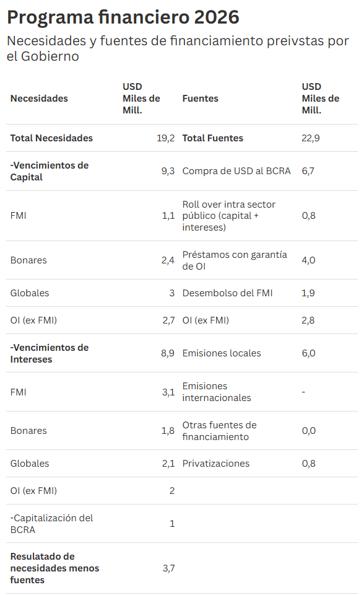Select the Roll over intra sector público cell
Viewport: 364px width, 595px height.
(x=229, y=216)
